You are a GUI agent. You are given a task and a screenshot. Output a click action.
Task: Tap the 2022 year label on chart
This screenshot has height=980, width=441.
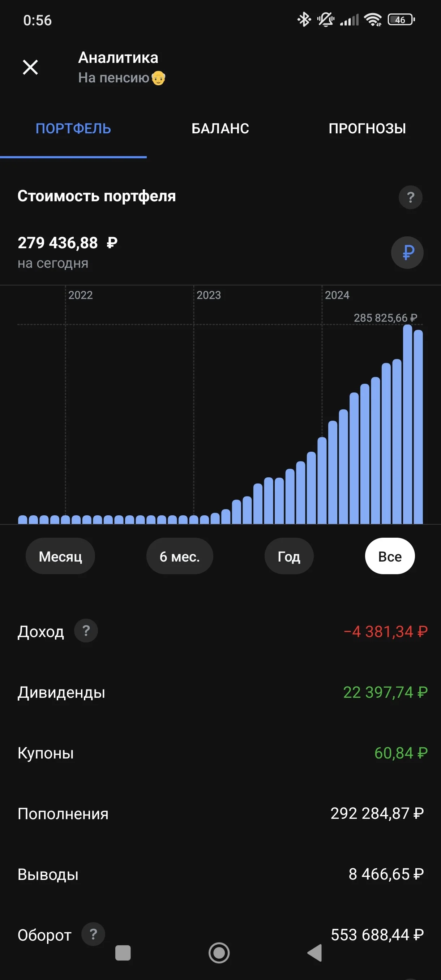(81, 295)
